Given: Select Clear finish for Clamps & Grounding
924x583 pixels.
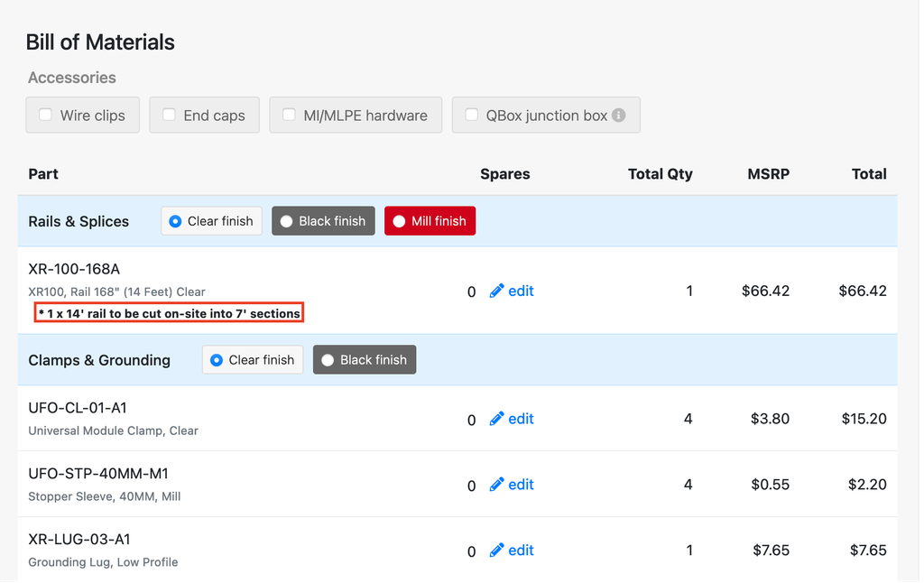Looking at the screenshot, I should [x=253, y=360].
